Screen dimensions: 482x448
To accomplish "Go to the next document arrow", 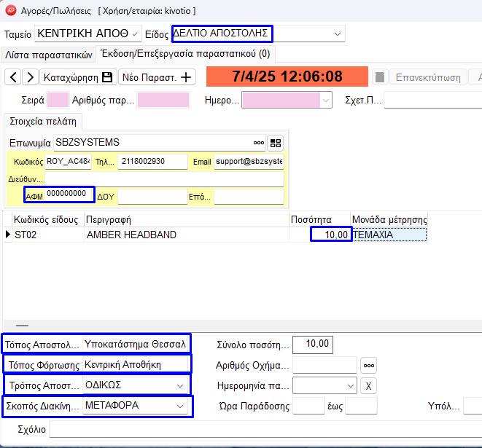I will (30, 77).
